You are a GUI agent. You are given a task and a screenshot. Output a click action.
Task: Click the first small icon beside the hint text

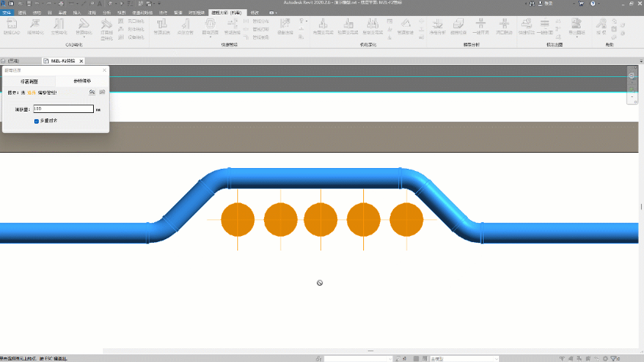pos(92,92)
